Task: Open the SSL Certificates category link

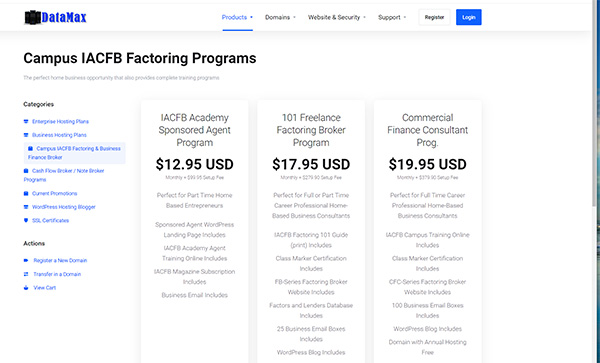Action: [51, 220]
